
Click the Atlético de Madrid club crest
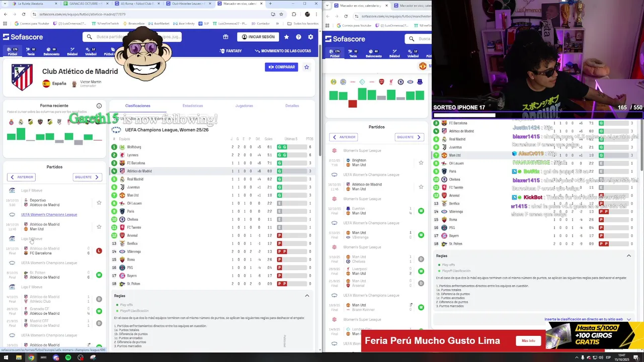tap(22, 77)
